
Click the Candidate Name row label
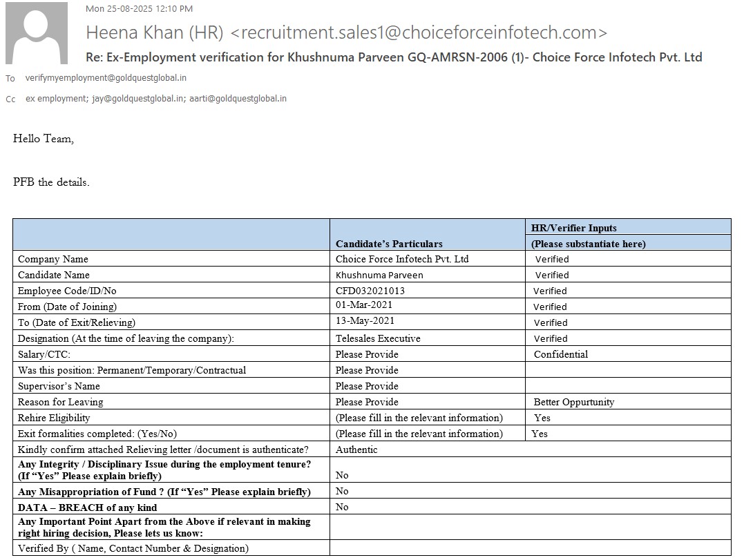pos(54,275)
